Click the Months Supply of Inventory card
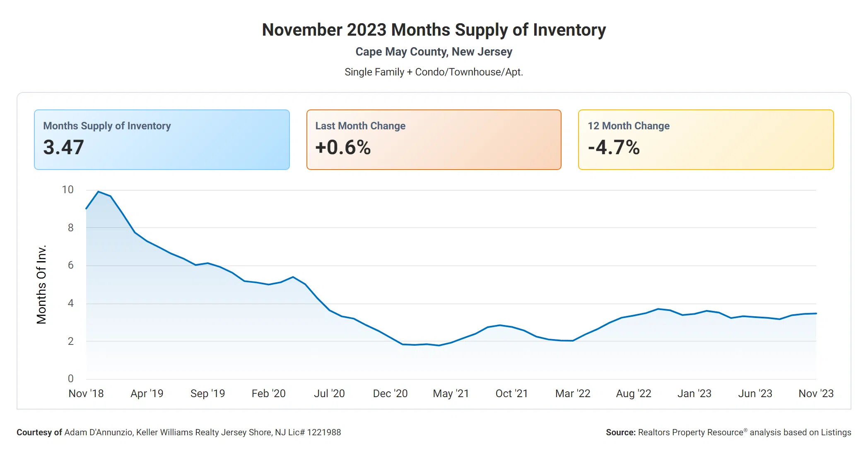 click(x=162, y=139)
